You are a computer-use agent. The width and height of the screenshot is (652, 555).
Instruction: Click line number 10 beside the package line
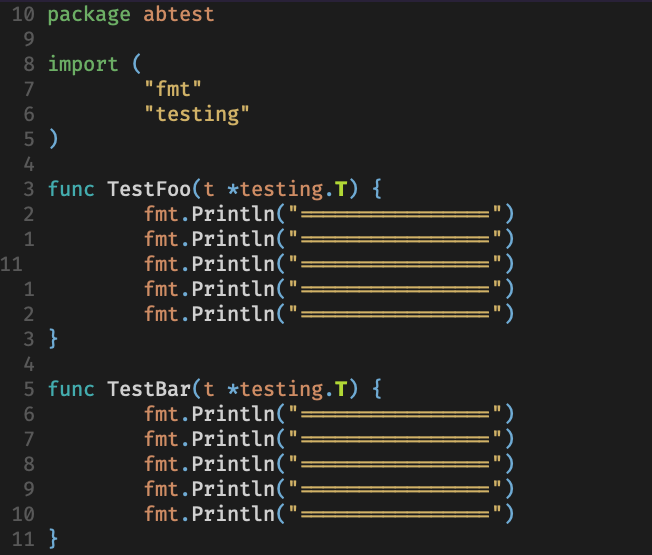(26, 15)
